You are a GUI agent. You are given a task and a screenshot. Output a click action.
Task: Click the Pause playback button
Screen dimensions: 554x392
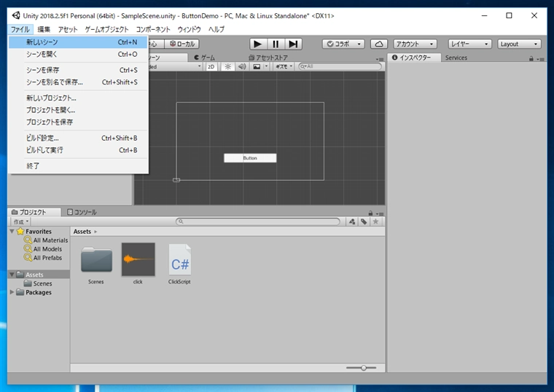(x=276, y=44)
